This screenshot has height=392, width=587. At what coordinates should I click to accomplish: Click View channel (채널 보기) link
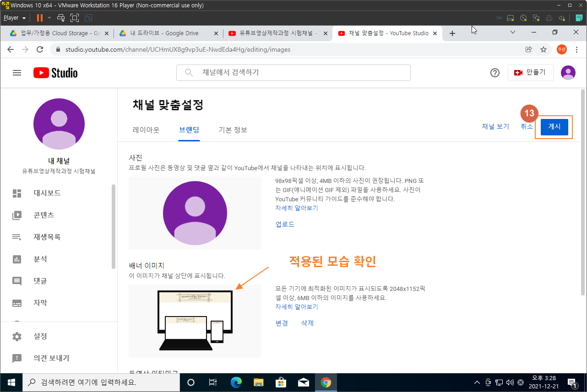coord(495,127)
